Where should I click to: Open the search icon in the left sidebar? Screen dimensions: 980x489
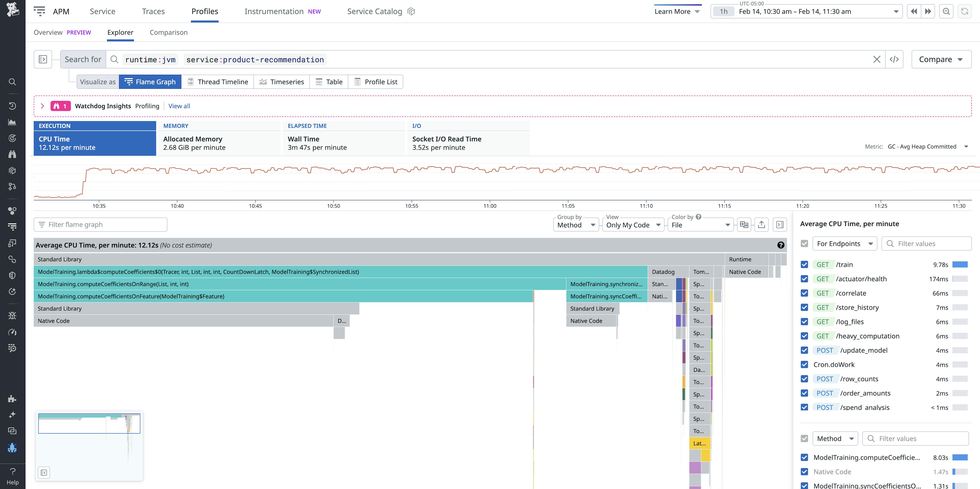(12, 82)
